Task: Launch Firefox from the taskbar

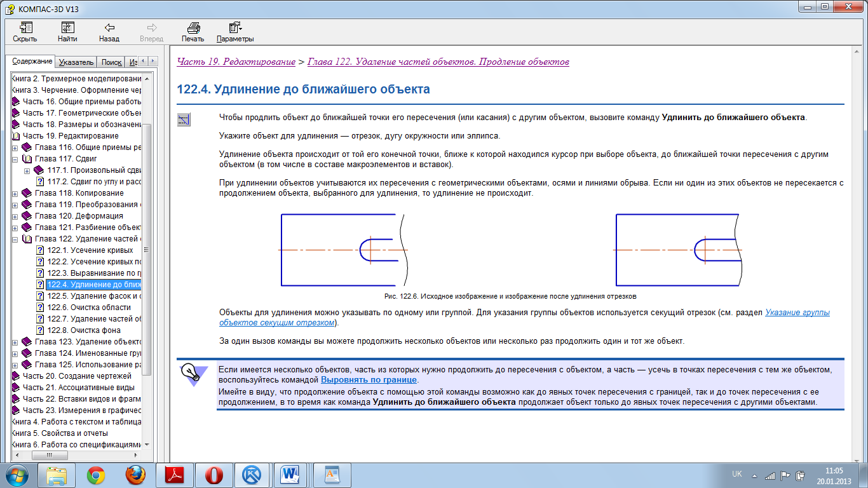Action: click(x=135, y=475)
